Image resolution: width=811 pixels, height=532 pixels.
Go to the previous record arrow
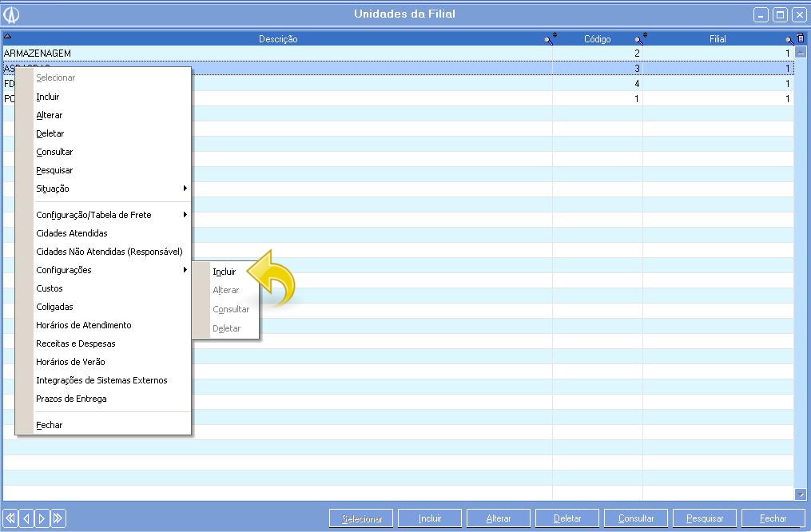(x=26, y=518)
